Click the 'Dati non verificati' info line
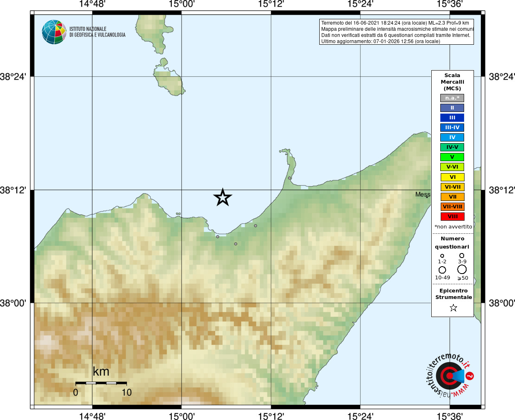 point(396,35)
